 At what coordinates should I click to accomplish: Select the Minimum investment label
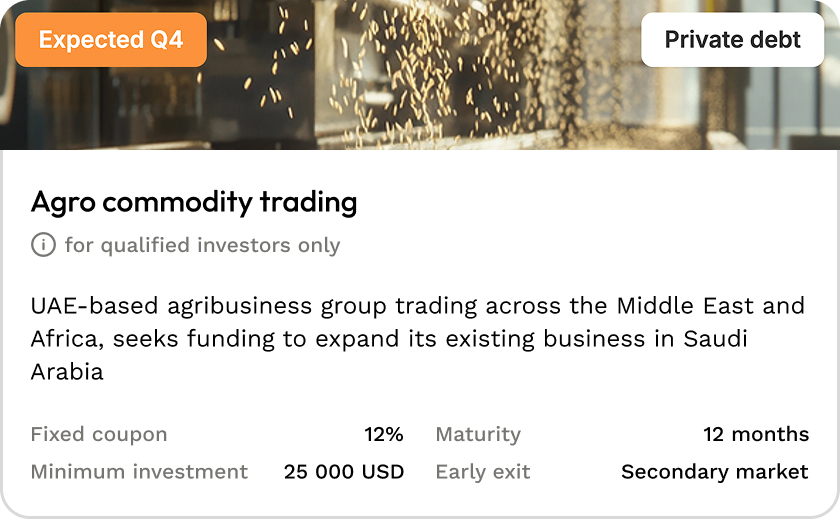tap(139, 472)
